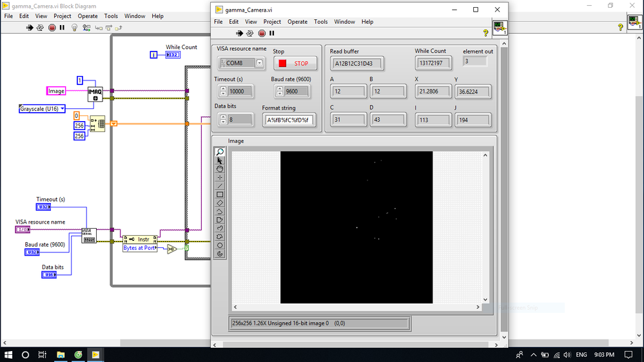Click Run Continuously in front panel toolbar
This screenshot has width=644, height=362.
pos(249,33)
